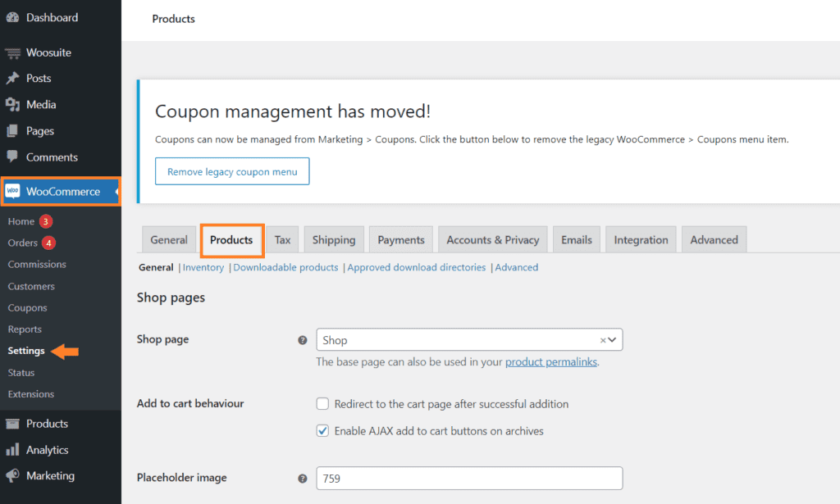Click the Shop pages section heading
Screen dimensions: 840x504
coord(171,297)
